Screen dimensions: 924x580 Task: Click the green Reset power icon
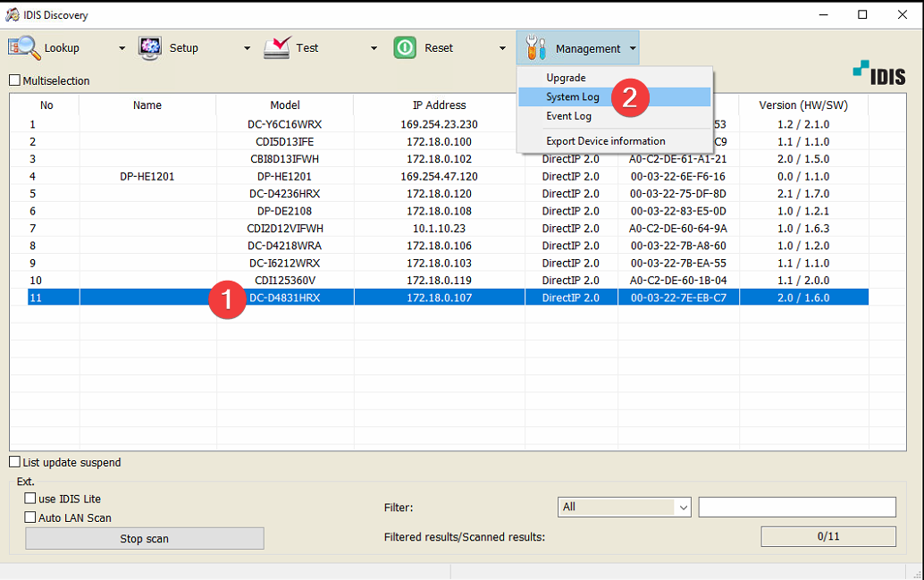pos(405,47)
